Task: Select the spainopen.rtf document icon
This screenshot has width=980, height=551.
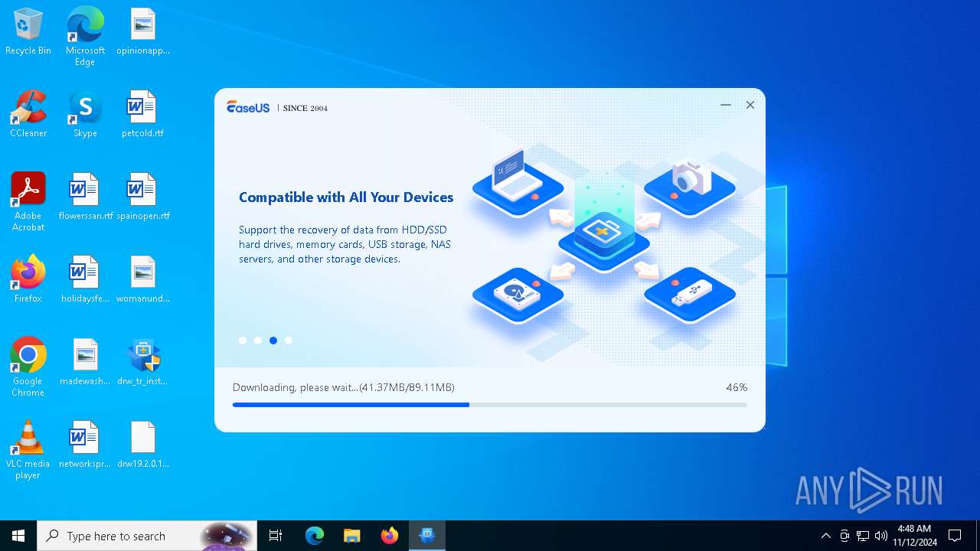Action: tap(143, 197)
